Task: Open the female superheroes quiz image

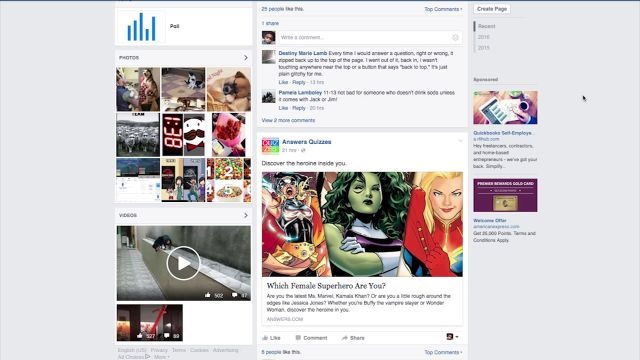Action: point(362,224)
